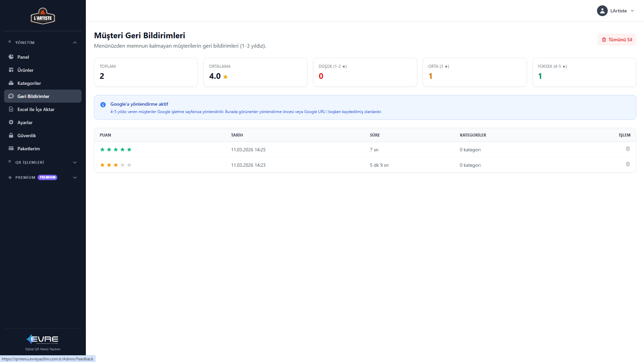Click the YÜKSEK (4-5 ★) summary card
This screenshot has width=644, height=362.
584,72
